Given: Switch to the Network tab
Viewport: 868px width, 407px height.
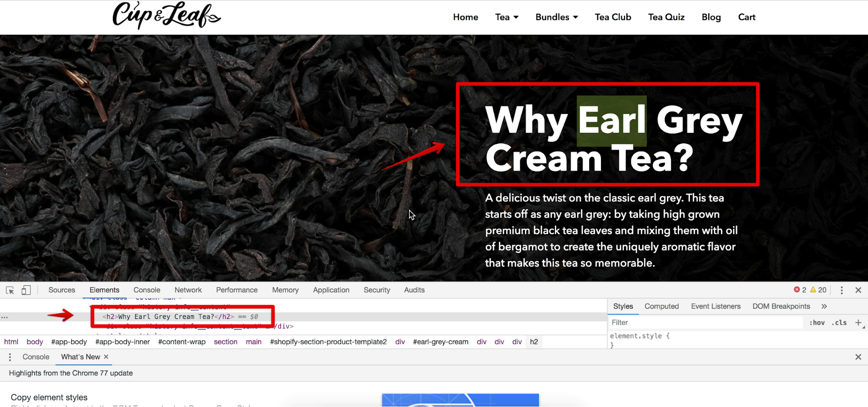Looking at the screenshot, I should tap(188, 290).
